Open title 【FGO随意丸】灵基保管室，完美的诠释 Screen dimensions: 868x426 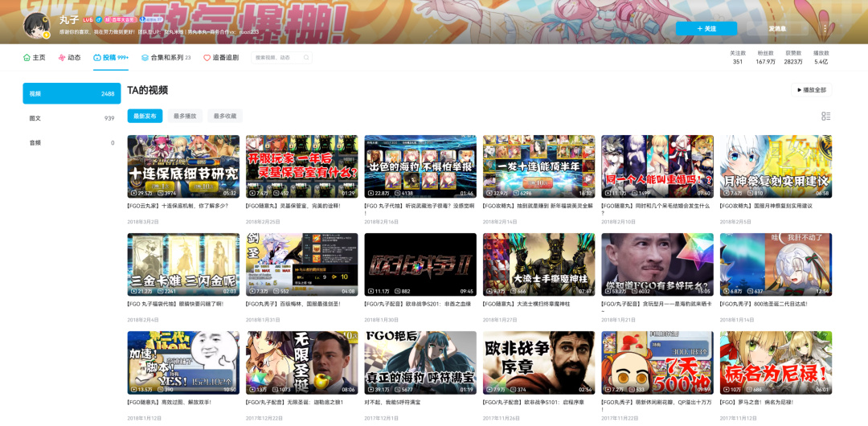point(293,206)
